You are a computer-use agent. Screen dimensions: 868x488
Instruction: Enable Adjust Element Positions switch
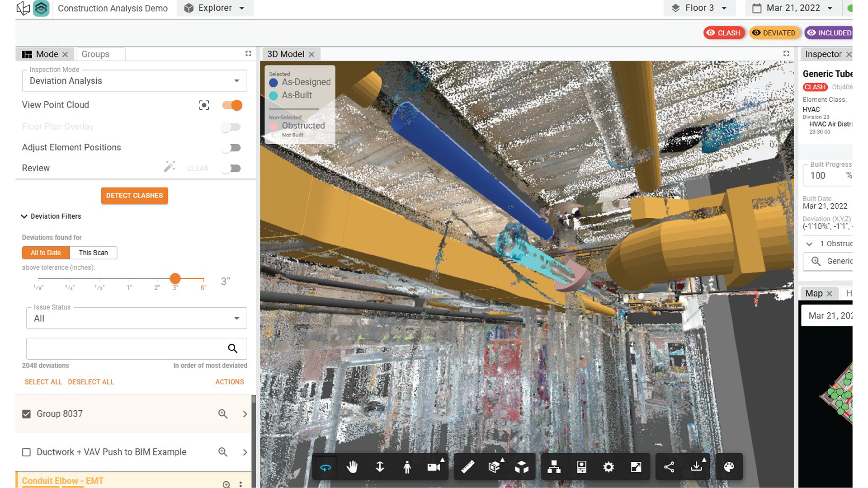click(x=231, y=148)
